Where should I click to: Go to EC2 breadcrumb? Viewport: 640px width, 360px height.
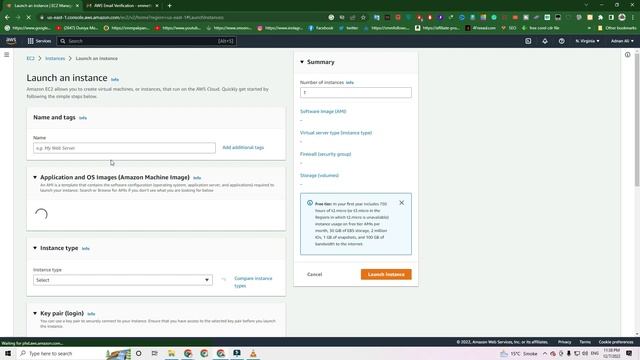(x=31, y=58)
